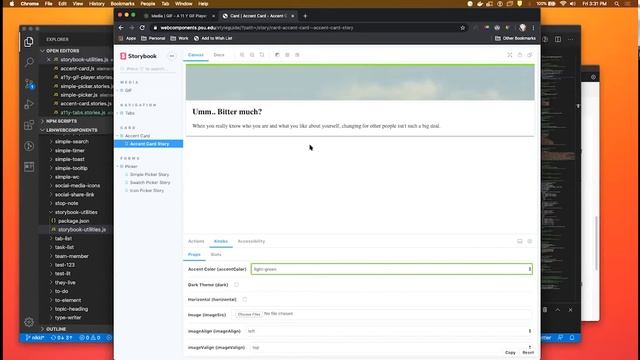Image resolution: width=640 pixels, height=360 pixels.
Task: Click the Choose Files button
Action: [249, 314]
